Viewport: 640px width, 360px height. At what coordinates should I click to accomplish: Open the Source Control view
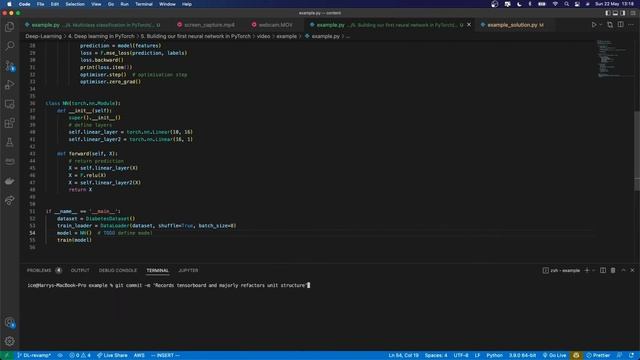pyautogui.click(x=9, y=65)
